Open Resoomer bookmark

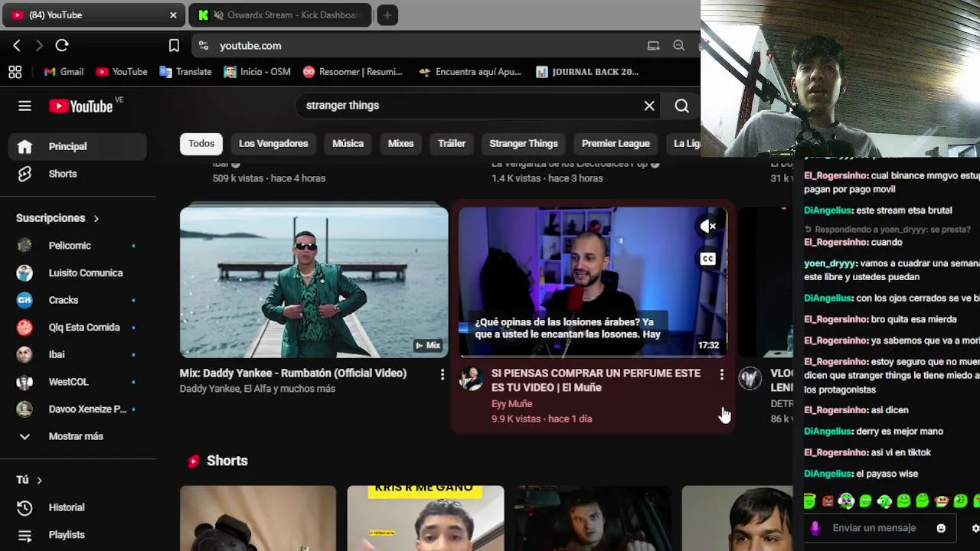(x=352, y=72)
